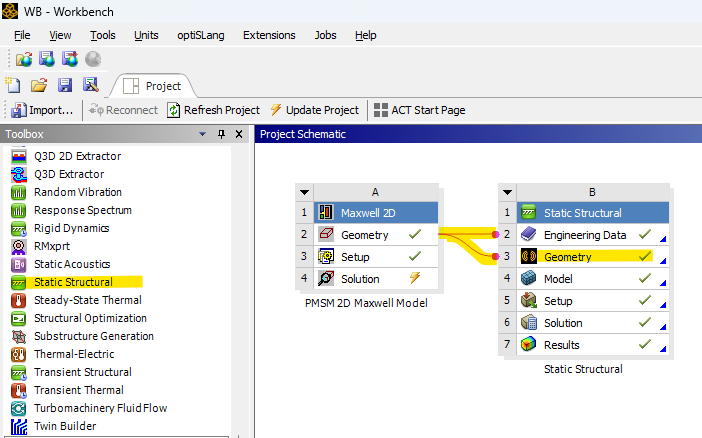Open the View menu
The height and width of the screenshot is (438, 702).
(60, 35)
